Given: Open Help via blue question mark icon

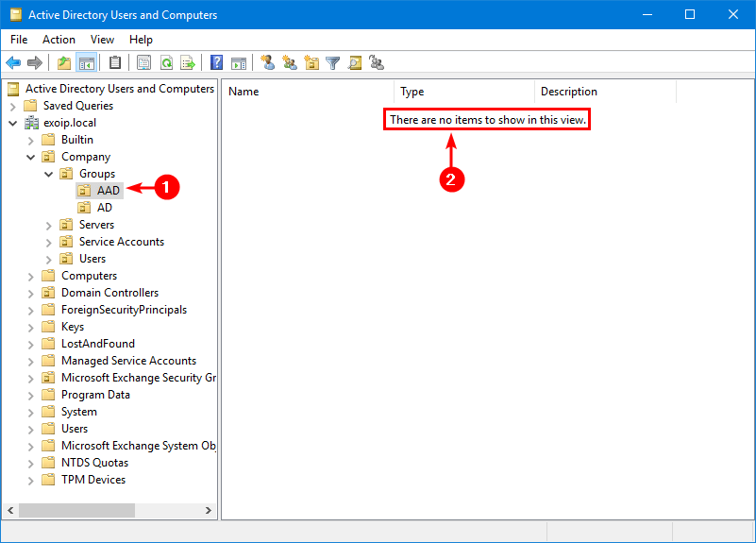Looking at the screenshot, I should tap(217, 62).
